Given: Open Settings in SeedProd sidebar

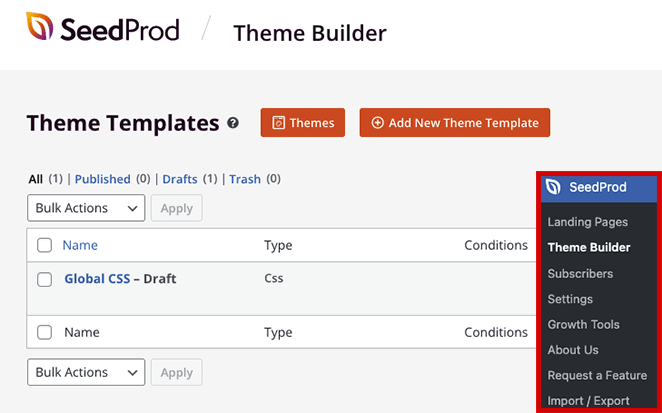Looking at the screenshot, I should 570,299.
